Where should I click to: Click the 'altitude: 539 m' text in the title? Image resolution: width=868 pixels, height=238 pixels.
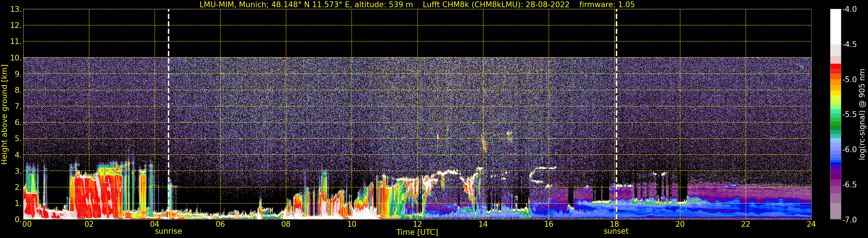point(383,5)
